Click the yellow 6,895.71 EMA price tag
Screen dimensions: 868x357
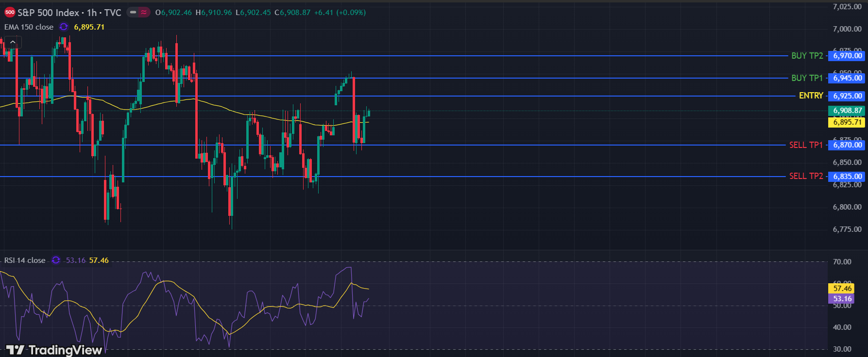pyautogui.click(x=848, y=122)
